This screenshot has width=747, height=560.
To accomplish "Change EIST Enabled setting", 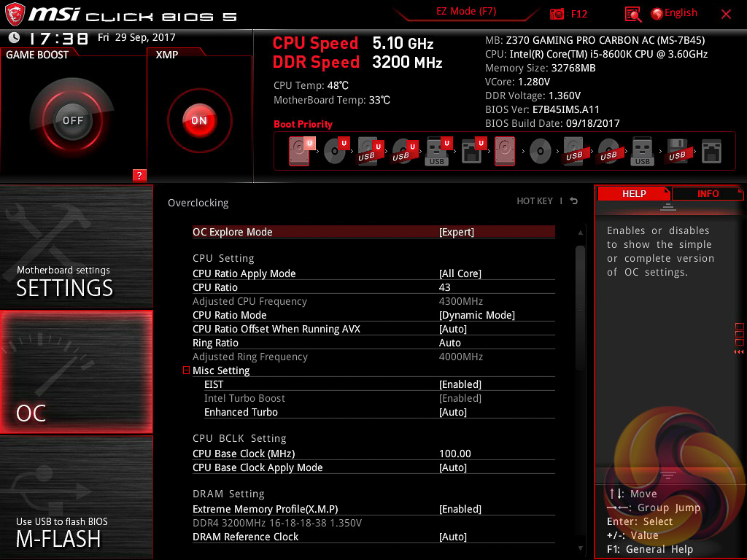I will [460, 384].
